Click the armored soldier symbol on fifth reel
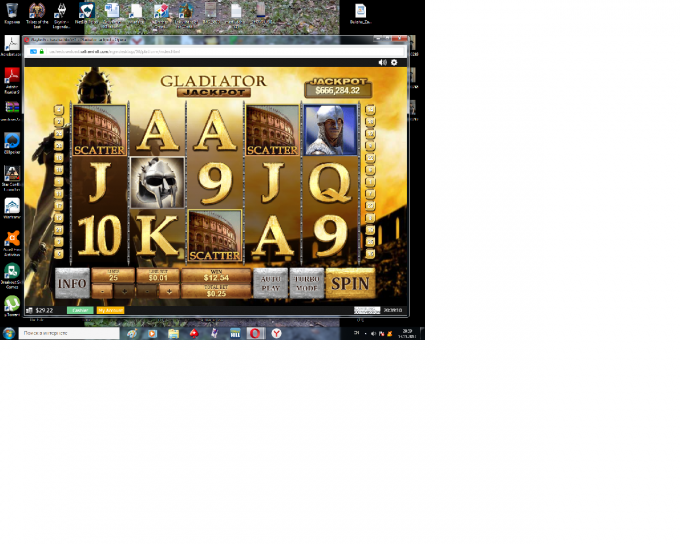680x544 pixels. point(330,130)
